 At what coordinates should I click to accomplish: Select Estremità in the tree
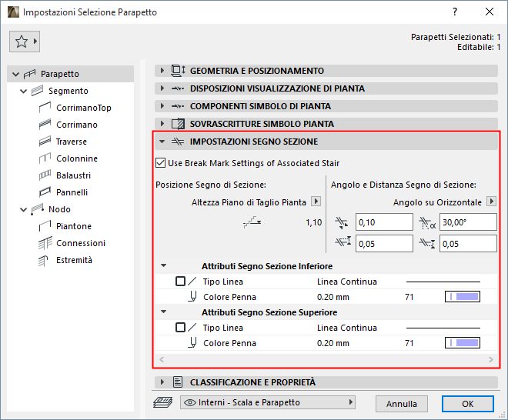[x=74, y=260]
